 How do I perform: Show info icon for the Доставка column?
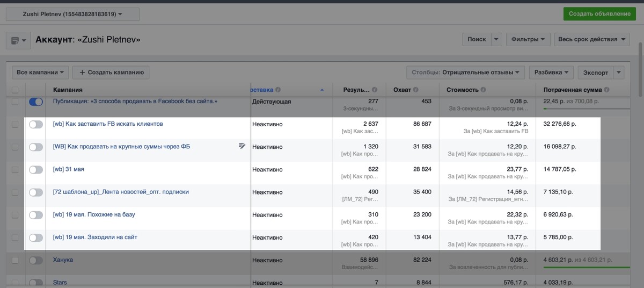[278, 90]
